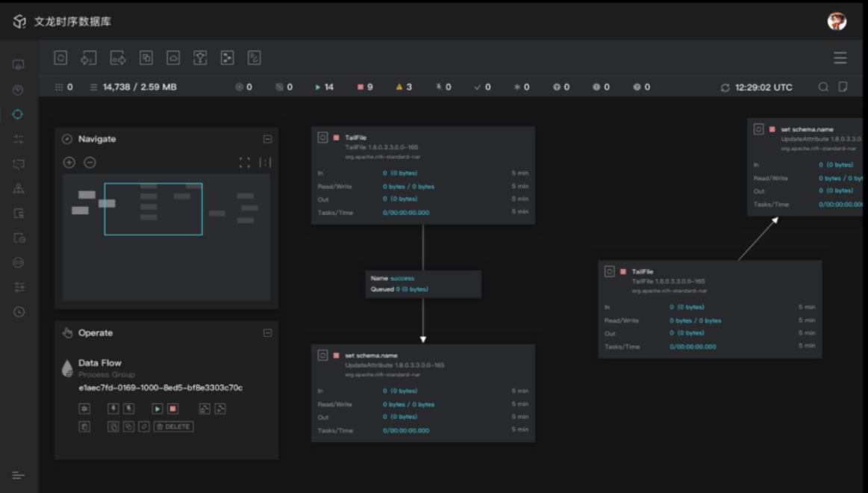Select the Processor tool in the top toolbar
Screen dimensions: 868x493
[60, 58]
